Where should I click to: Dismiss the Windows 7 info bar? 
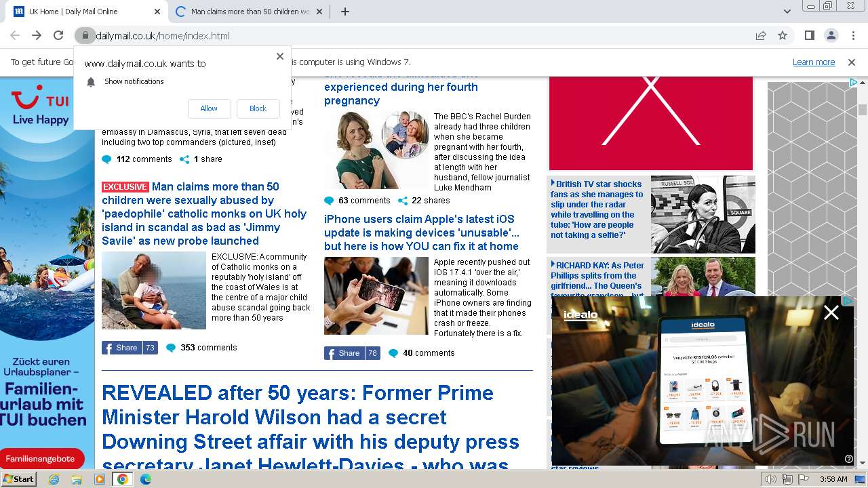pyautogui.click(x=852, y=62)
